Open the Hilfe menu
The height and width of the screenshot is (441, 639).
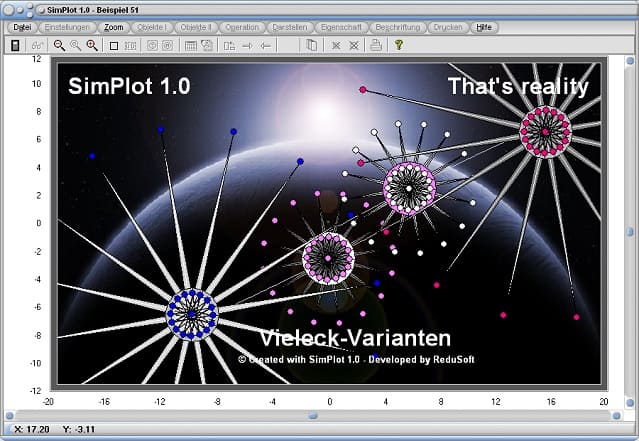pyautogui.click(x=484, y=27)
